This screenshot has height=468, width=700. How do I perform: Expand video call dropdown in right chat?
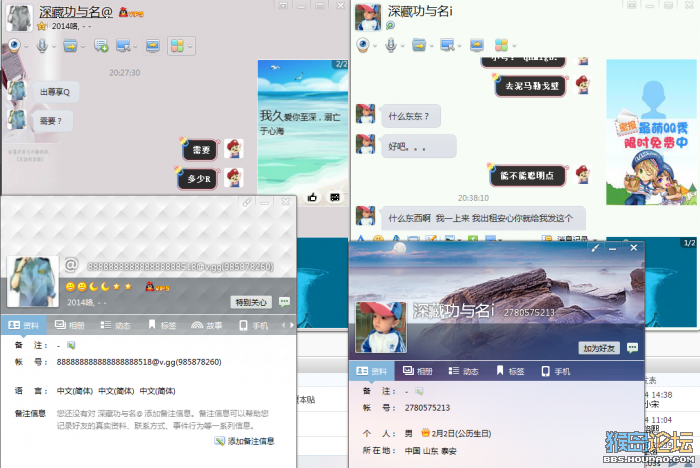click(375, 46)
